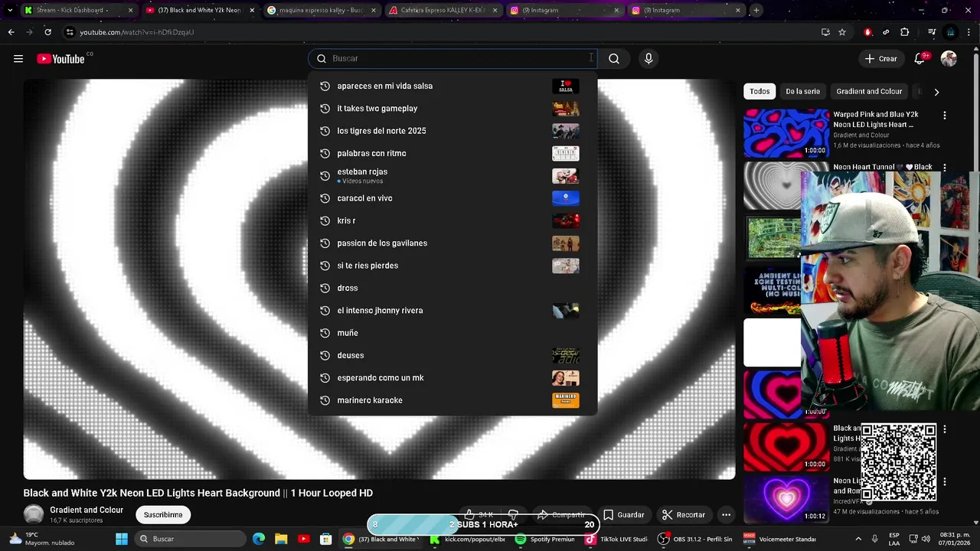Choose suggestion dross

click(452, 288)
